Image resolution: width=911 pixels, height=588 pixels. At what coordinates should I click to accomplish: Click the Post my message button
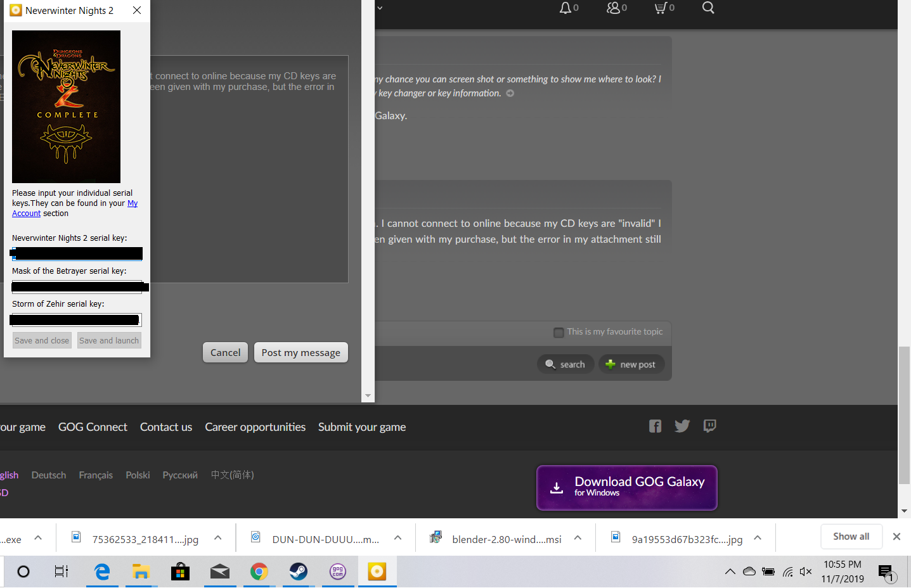pyautogui.click(x=301, y=353)
